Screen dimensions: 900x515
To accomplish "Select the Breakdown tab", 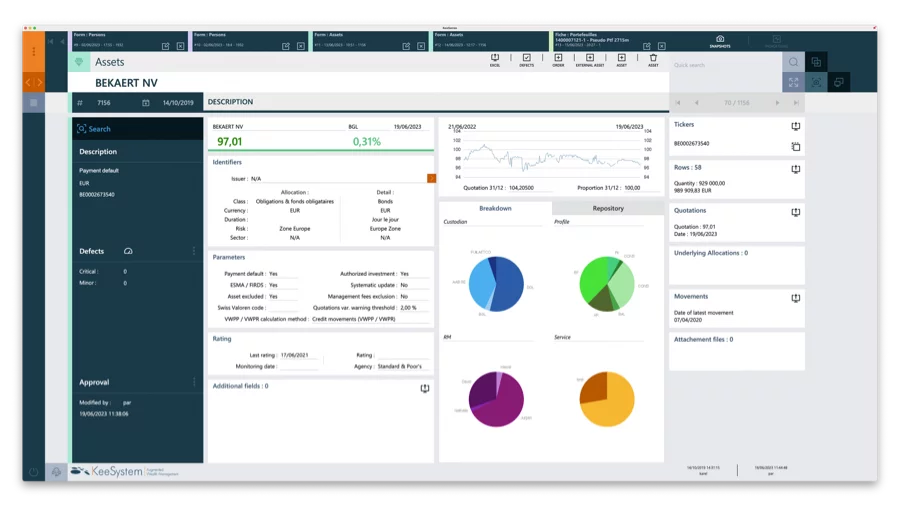I will (495, 208).
